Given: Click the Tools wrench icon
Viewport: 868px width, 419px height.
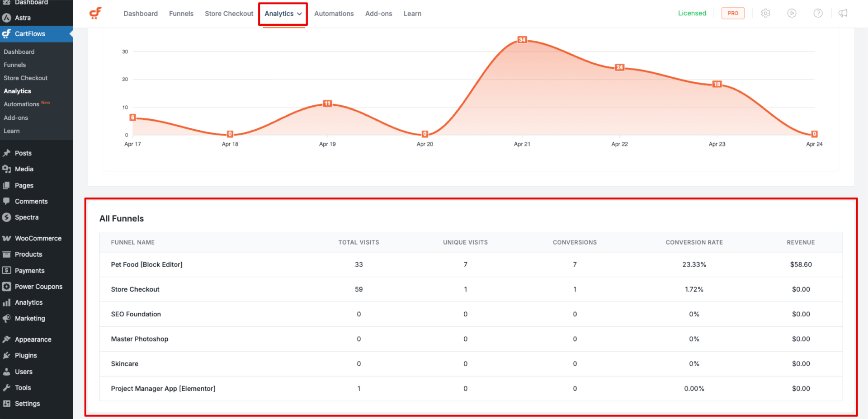Looking at the screenshot, I should point(7,387).
